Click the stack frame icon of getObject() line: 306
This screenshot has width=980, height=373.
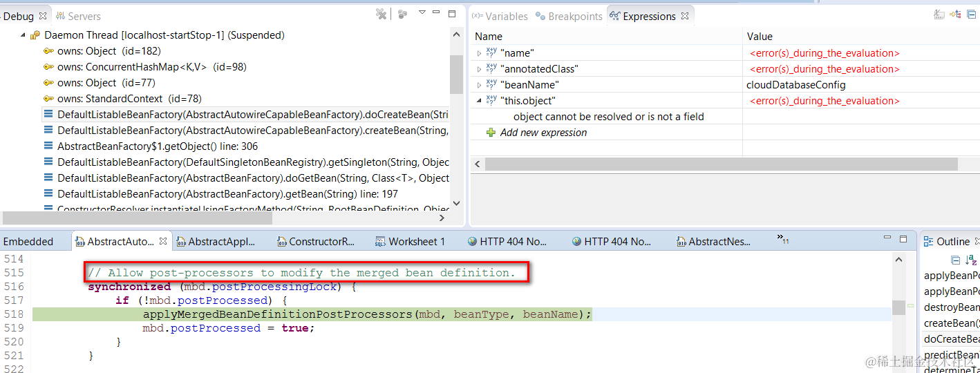point(48,146)
